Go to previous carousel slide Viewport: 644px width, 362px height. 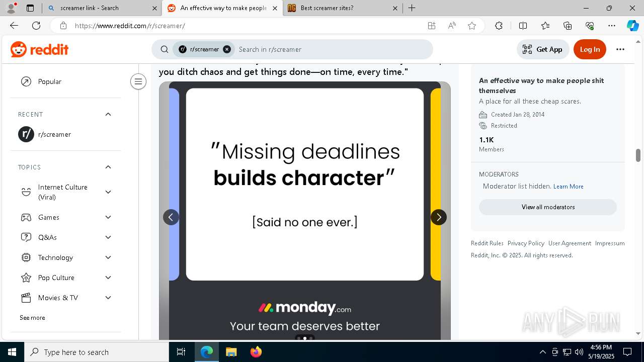click(171, 217)
